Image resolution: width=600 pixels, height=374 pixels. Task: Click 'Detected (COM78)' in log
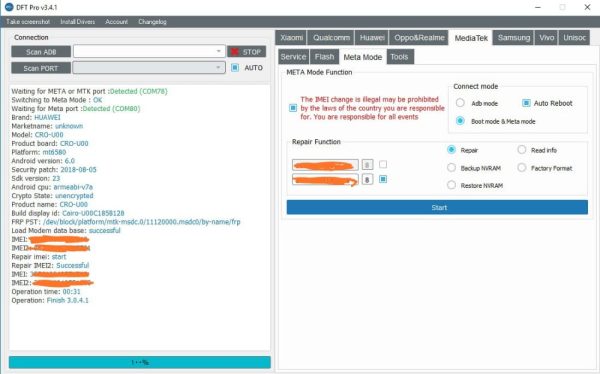139,91
